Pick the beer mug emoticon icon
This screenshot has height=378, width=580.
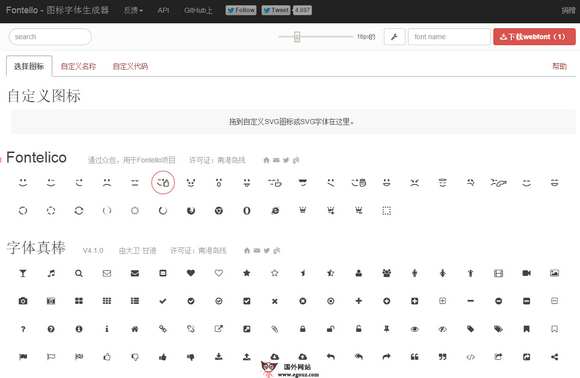point(359,182)
